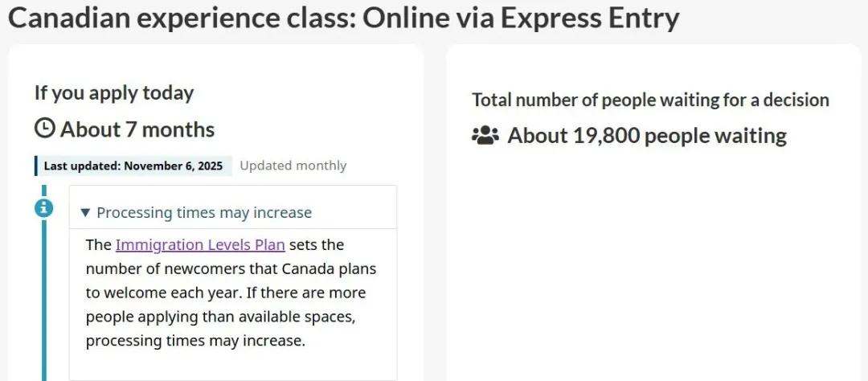Click the people group icon
This screenshot has height=381, width=868.
click(485, 135)
